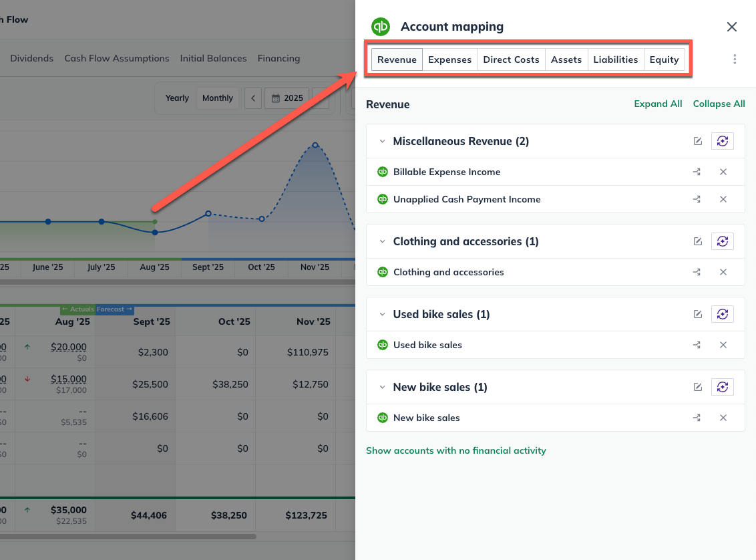Viewport: 756px width, 560px height.
Task: Click Expand All link
Action: point(658,104)
